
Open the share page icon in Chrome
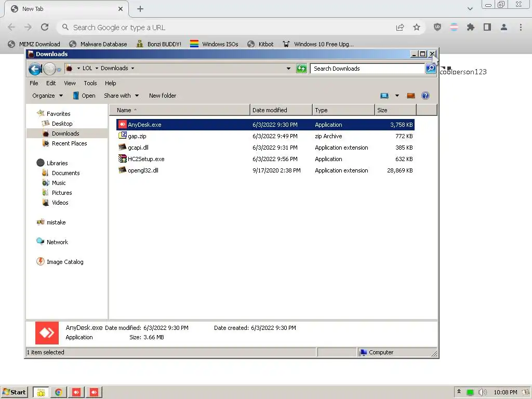pos(400,27)
